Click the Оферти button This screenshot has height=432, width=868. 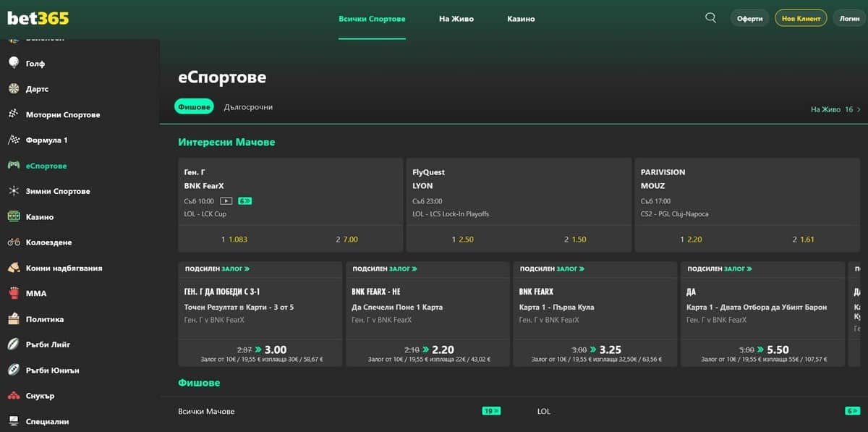point(750,18)
